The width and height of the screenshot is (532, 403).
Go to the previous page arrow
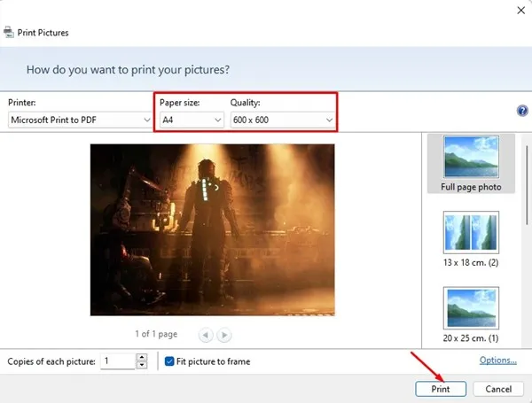point(206,335)
